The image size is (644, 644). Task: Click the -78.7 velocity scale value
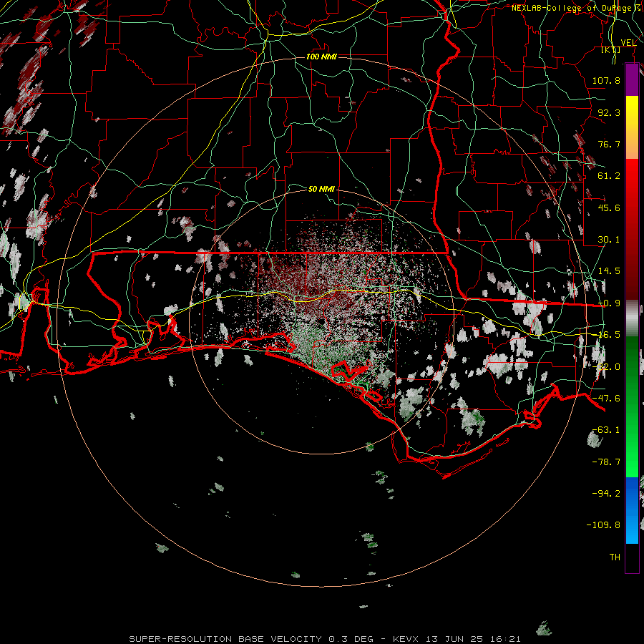(606, 462)
